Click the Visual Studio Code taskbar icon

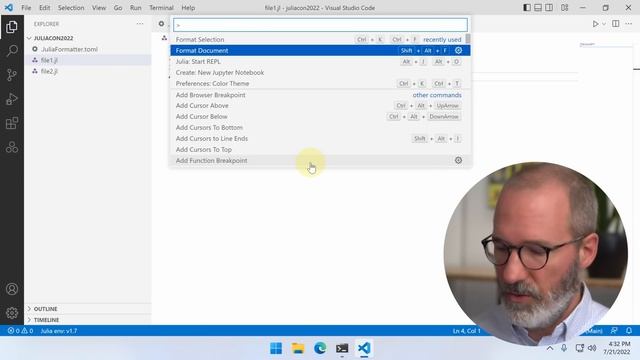click(364, 348)
